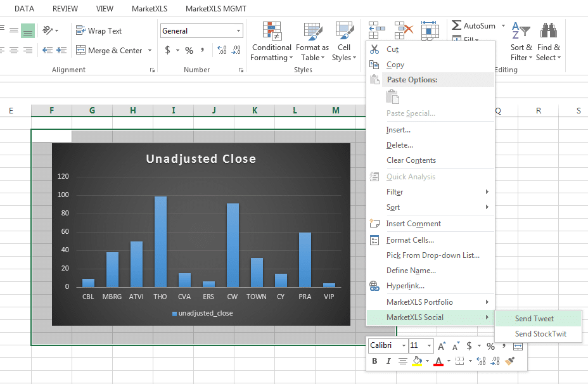Open Calibri font name box in mini toolbar

click(x=388, y=345)
